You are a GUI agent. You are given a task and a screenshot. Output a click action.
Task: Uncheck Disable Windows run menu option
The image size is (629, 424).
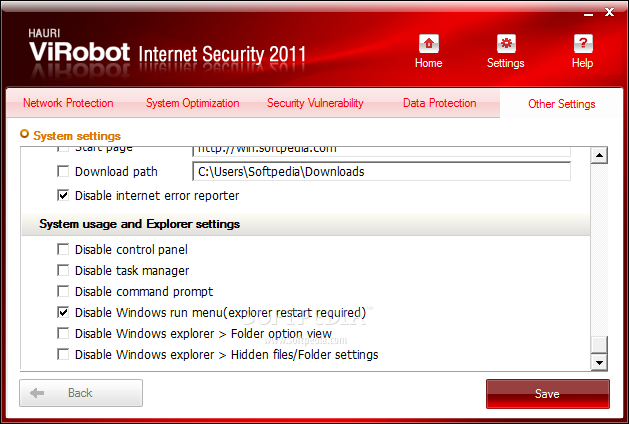click(x=63, y=312)
